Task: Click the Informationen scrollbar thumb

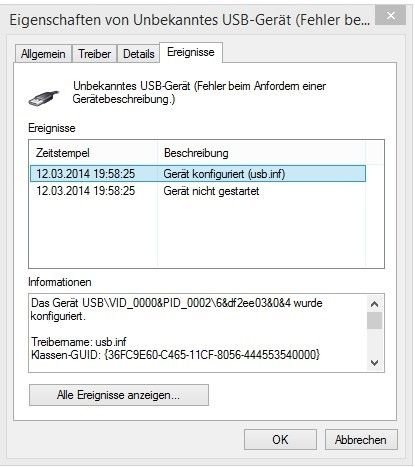Action: [x=374, y=321]
